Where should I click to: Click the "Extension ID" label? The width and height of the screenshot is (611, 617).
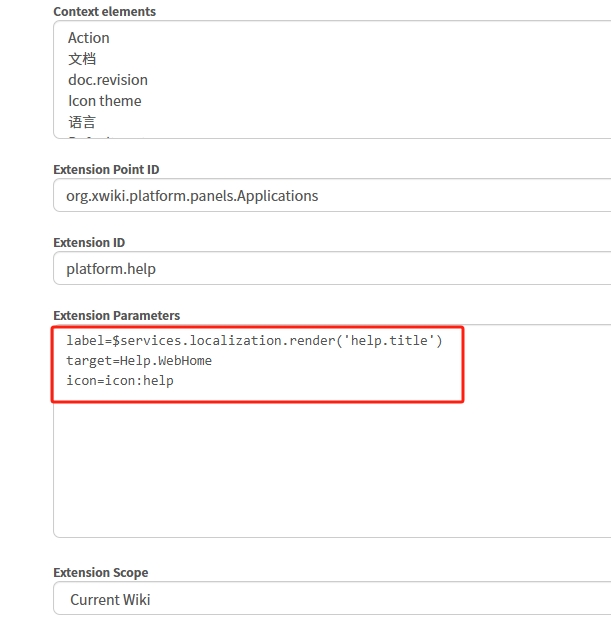tap(89, 243)
